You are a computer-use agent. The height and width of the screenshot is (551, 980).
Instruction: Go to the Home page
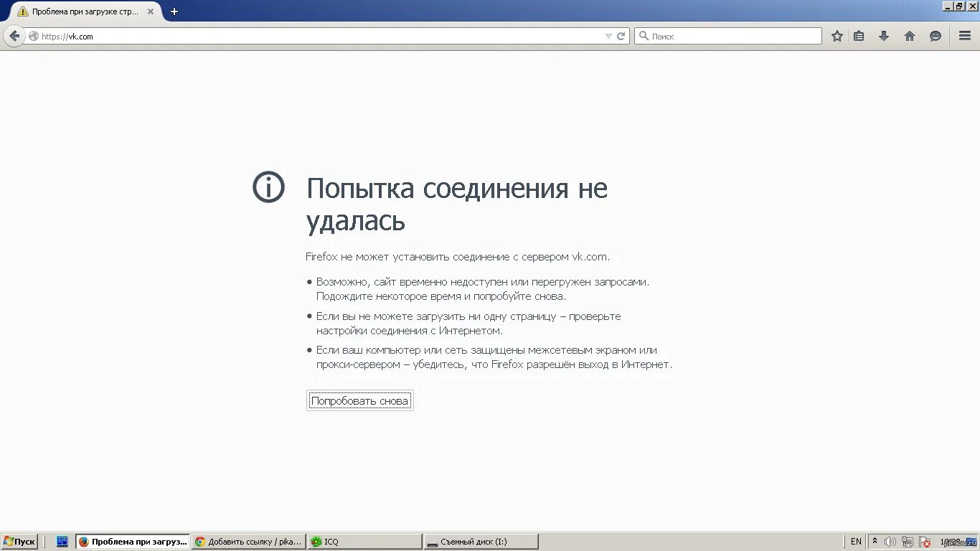coord(910,36)
